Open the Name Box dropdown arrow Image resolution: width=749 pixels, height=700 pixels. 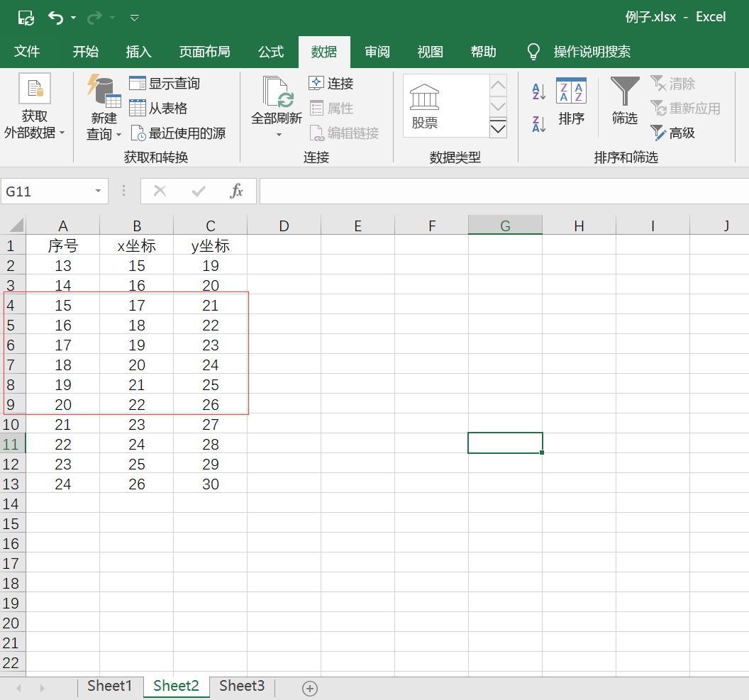[98, 191]
